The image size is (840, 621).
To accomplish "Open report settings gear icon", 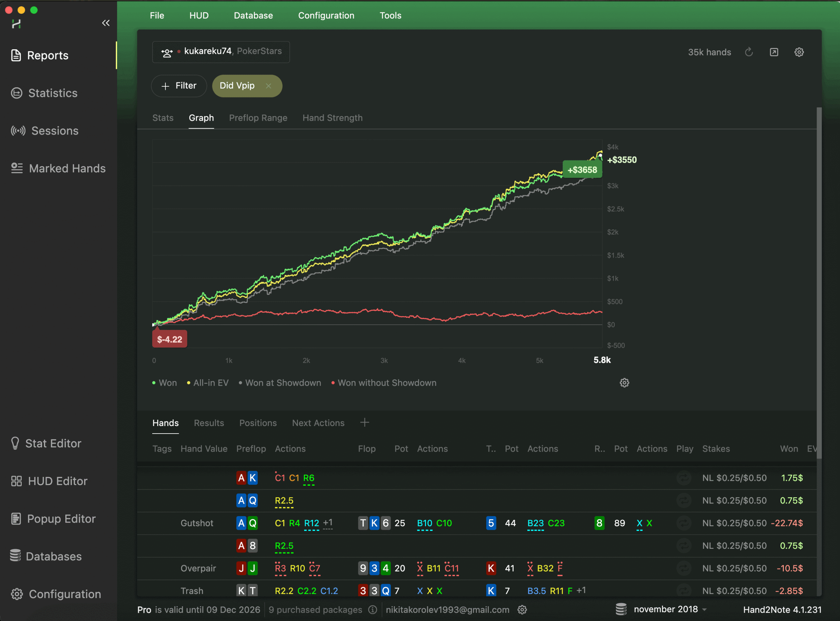I will click(x=799, y=52).
